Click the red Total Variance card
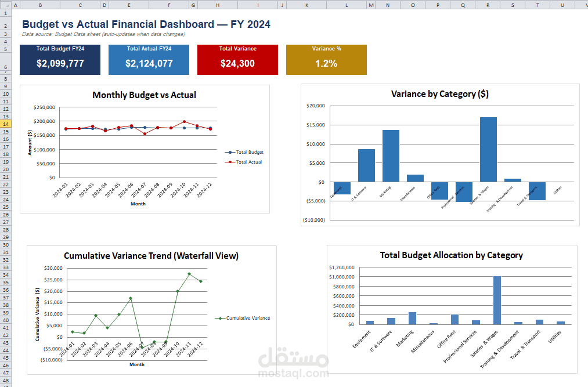Screen dimensions: 588x387 (238, 60)
